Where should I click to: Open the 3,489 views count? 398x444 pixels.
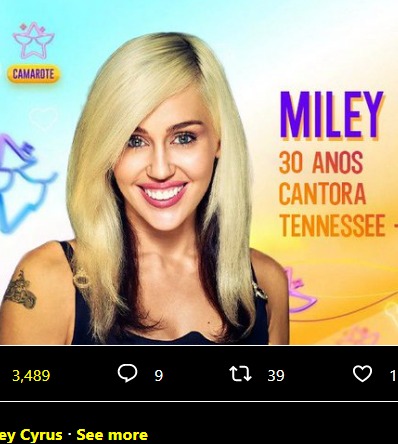coord(31,376)
